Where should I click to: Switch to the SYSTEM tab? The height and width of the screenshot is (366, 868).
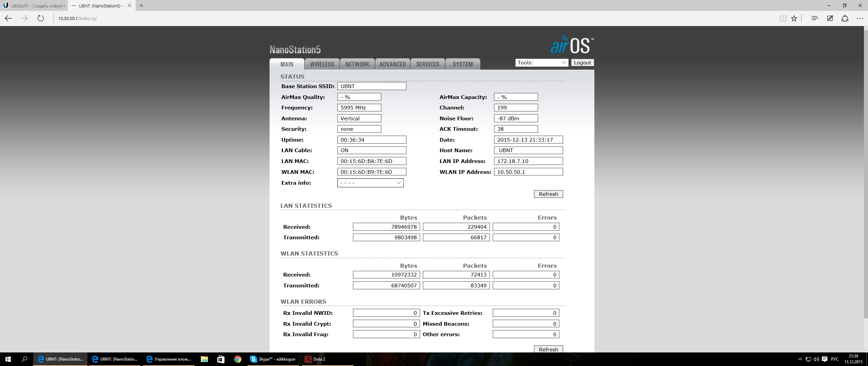(x=463, y=64)
